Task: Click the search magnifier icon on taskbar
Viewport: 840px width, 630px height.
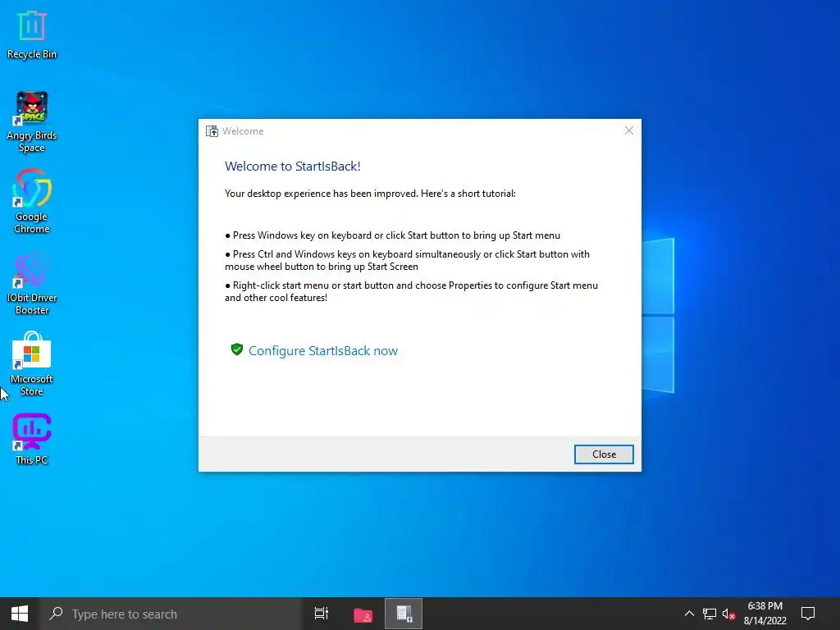Action: point(56,614)
